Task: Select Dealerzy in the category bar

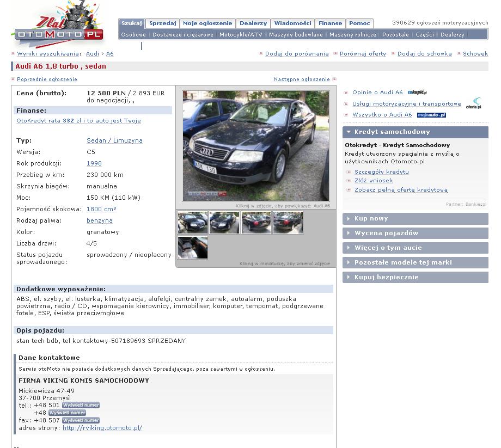Action: pyautogui.click(x=453, y=34)
